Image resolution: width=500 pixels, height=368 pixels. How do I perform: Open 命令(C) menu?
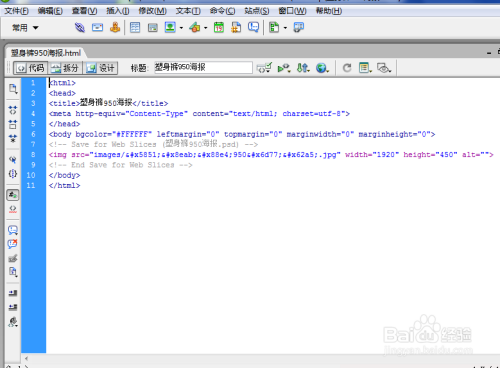(x=222, y=11)
